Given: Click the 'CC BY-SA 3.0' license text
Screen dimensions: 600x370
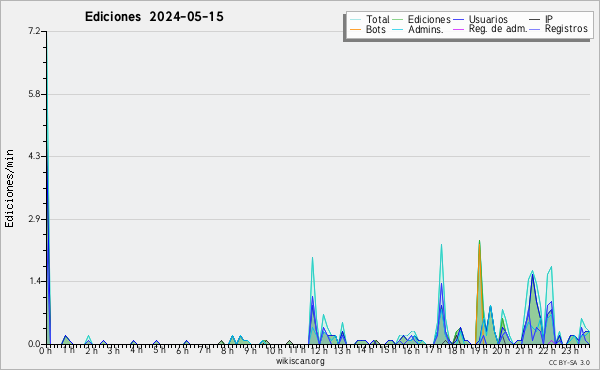Looking at the screenshot, I should [x=569, y=363].
